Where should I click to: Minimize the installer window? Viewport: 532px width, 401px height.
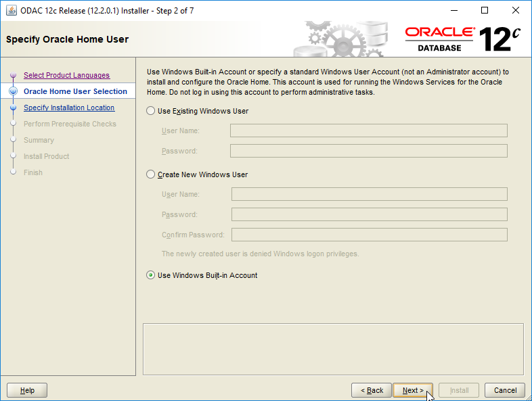click(x=454, y=11)
